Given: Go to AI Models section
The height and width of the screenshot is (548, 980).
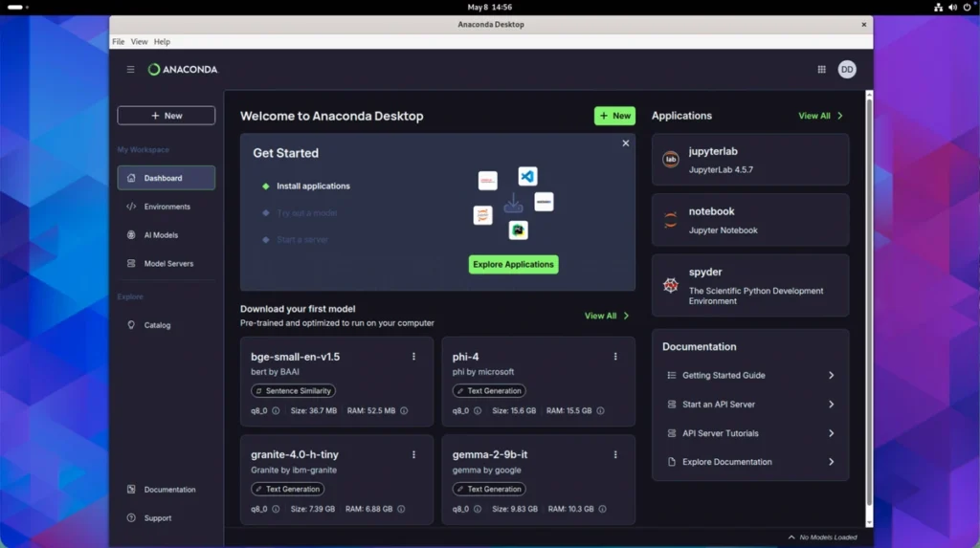Looking at the screenshot, I should pyautogui.click(x=167, y=235).
